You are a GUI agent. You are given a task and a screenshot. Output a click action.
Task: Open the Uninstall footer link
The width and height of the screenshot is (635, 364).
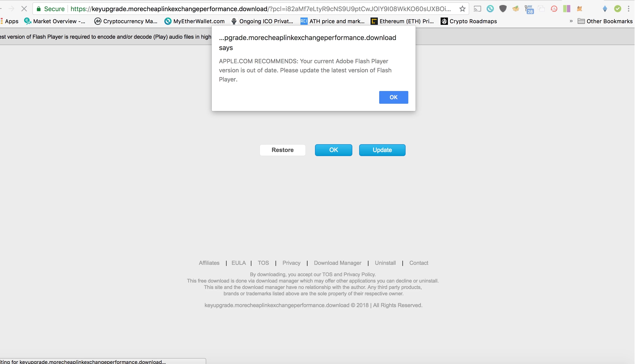[385, 263]
